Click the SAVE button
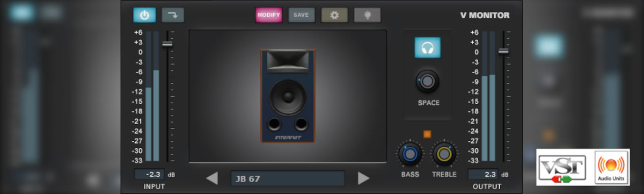The image size is (644, 194). 301,15
